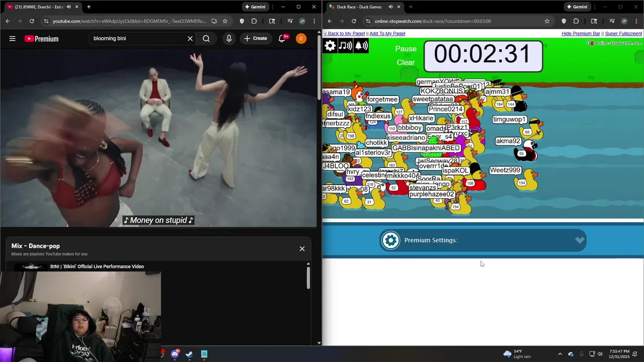The image size is (644, 362).
Task: Mute the YouTube tab via its speaker icon
Action: tap(68, 7)
